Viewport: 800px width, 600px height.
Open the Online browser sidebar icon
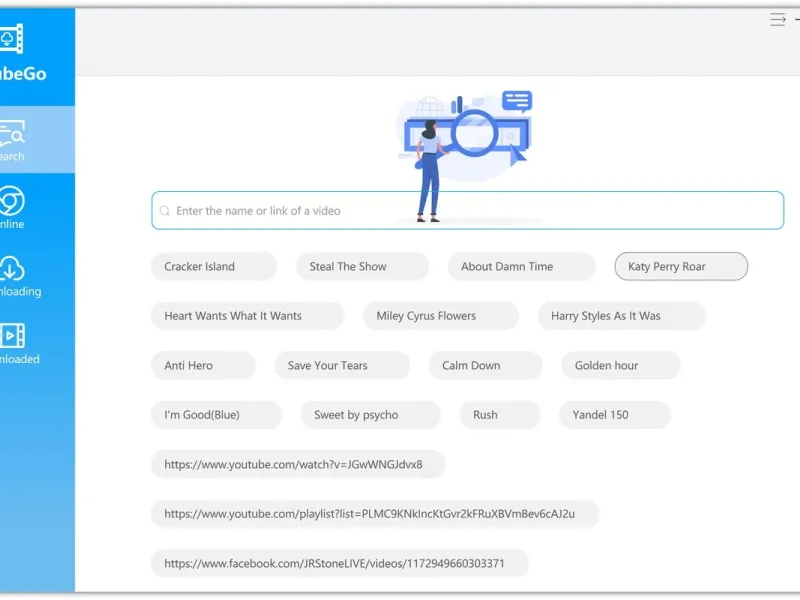point(12,203)
